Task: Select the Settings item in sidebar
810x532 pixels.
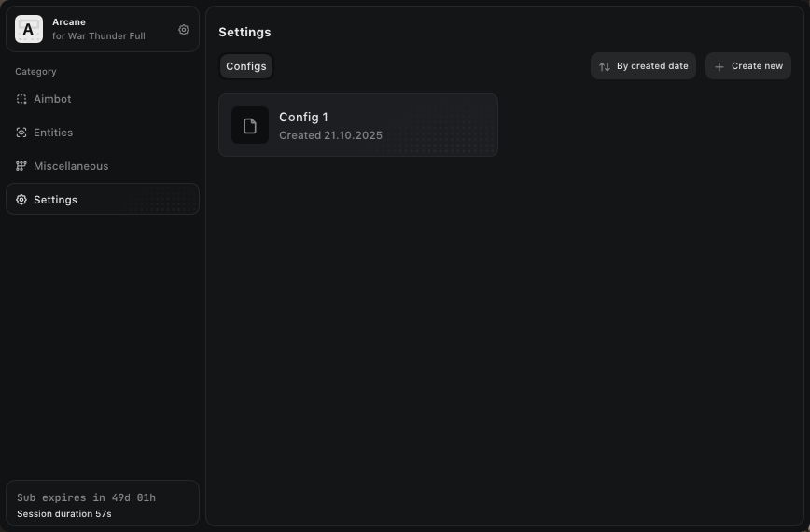Action: [x=56, y=200]
